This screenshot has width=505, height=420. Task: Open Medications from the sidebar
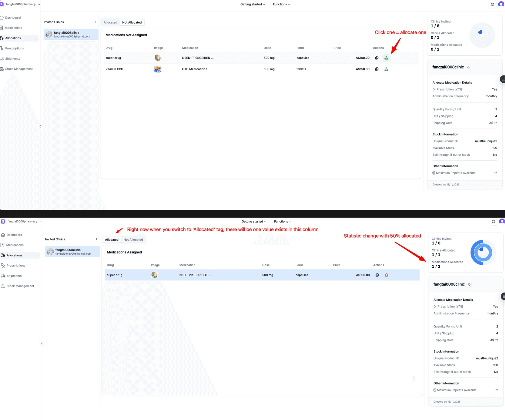(14, 27)
